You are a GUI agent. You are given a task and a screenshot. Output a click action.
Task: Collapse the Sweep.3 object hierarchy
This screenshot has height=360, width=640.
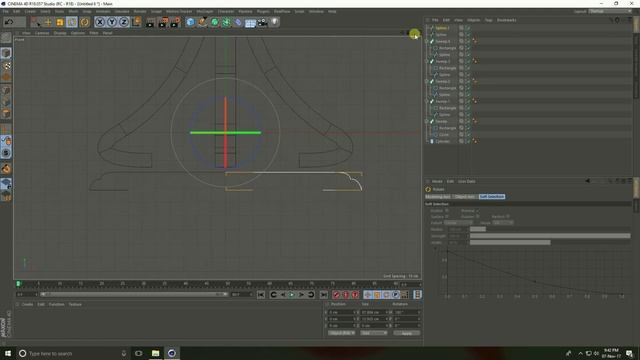427,61
